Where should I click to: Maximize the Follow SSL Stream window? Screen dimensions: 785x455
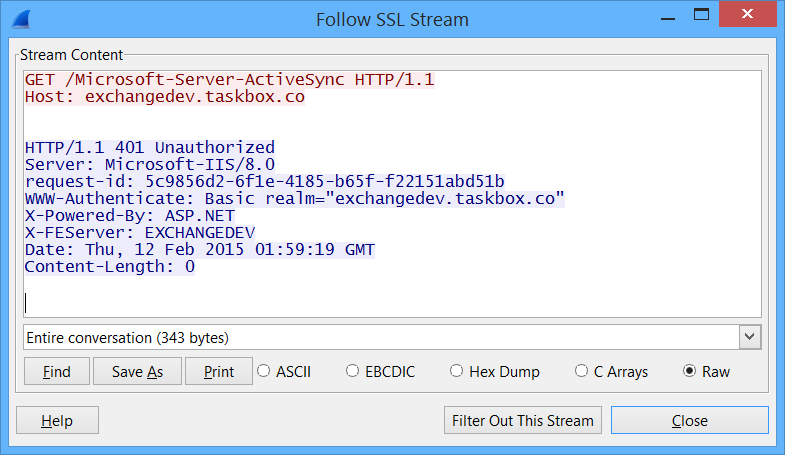point(701,15)
